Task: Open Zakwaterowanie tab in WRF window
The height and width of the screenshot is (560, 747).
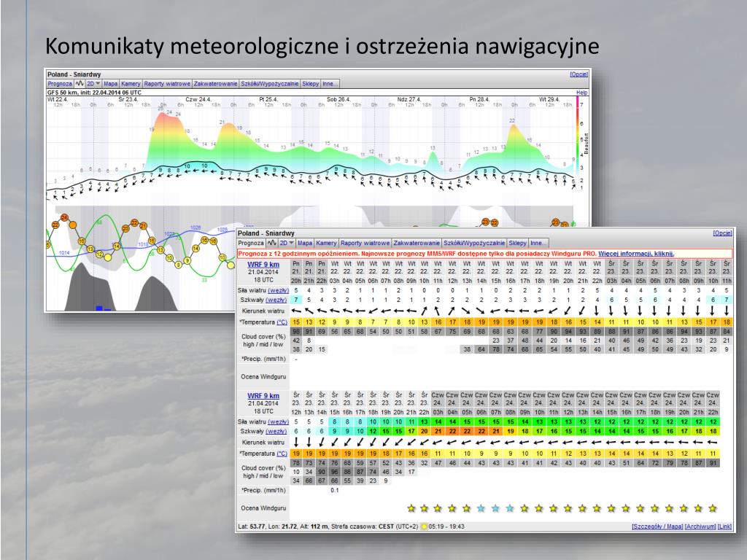Action: (417, 243)
